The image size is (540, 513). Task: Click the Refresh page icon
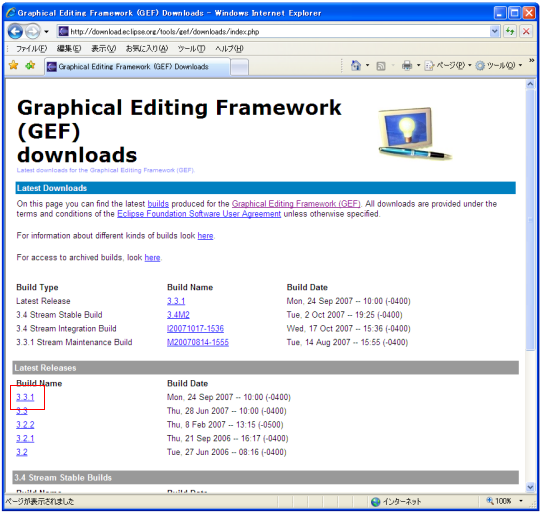[x=510, y=32]
